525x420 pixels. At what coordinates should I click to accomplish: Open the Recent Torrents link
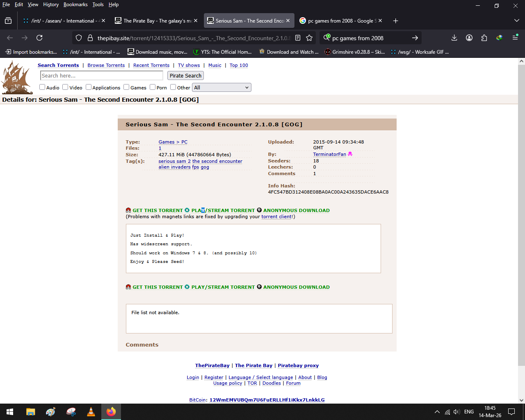pyautogui.click(x=151, y=65)
